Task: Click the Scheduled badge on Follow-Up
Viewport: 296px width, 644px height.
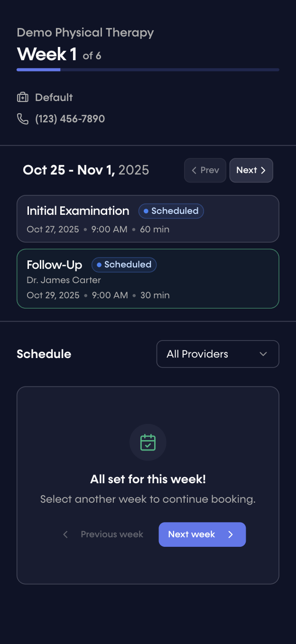Action: (124, 265)
